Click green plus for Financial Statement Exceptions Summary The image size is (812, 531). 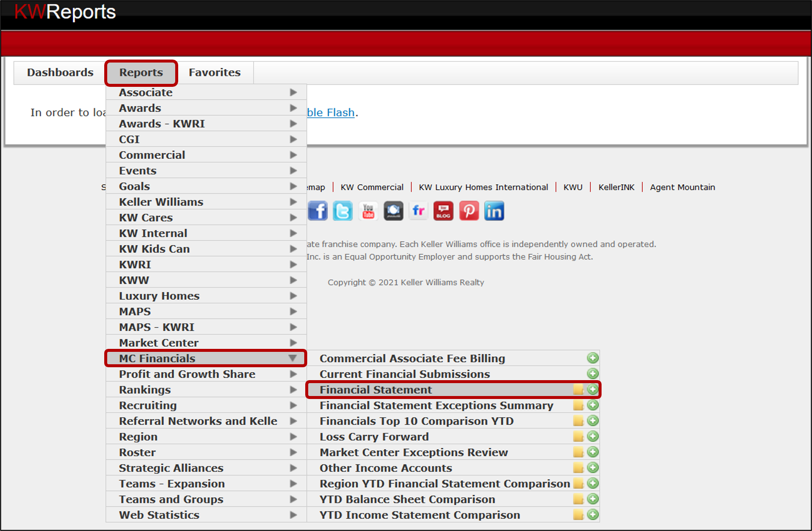(x=593, y=405)
